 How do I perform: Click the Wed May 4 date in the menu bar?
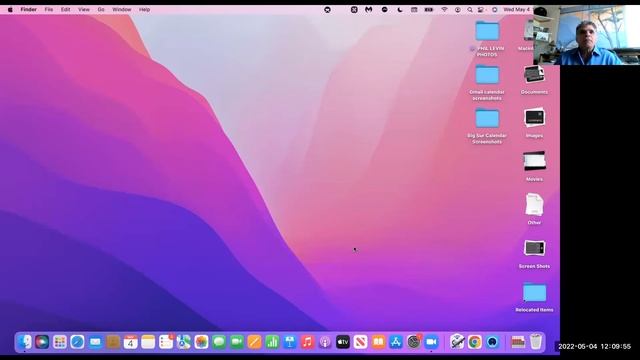517,9
